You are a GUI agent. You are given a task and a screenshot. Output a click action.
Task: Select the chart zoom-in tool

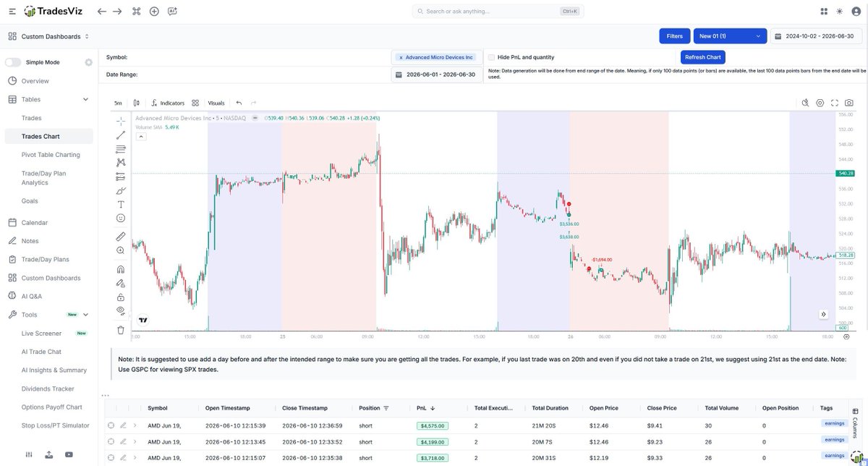coord(121,250)
